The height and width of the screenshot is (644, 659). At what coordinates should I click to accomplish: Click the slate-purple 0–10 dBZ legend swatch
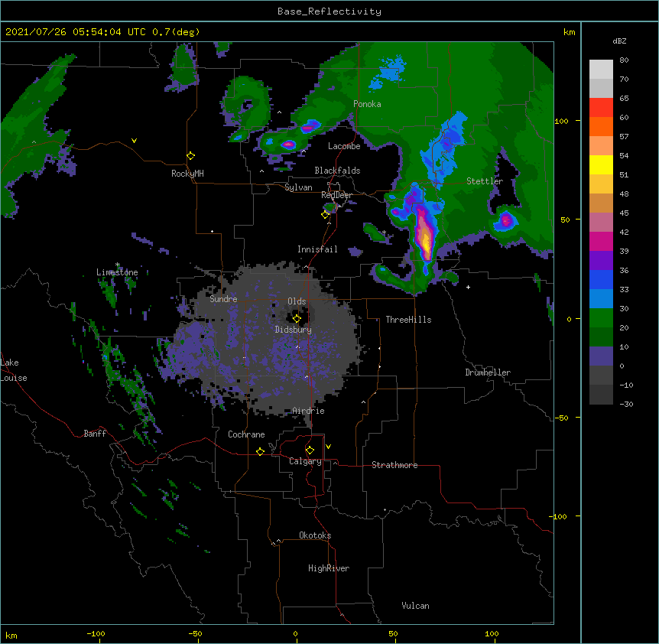[x=601, y=356]
